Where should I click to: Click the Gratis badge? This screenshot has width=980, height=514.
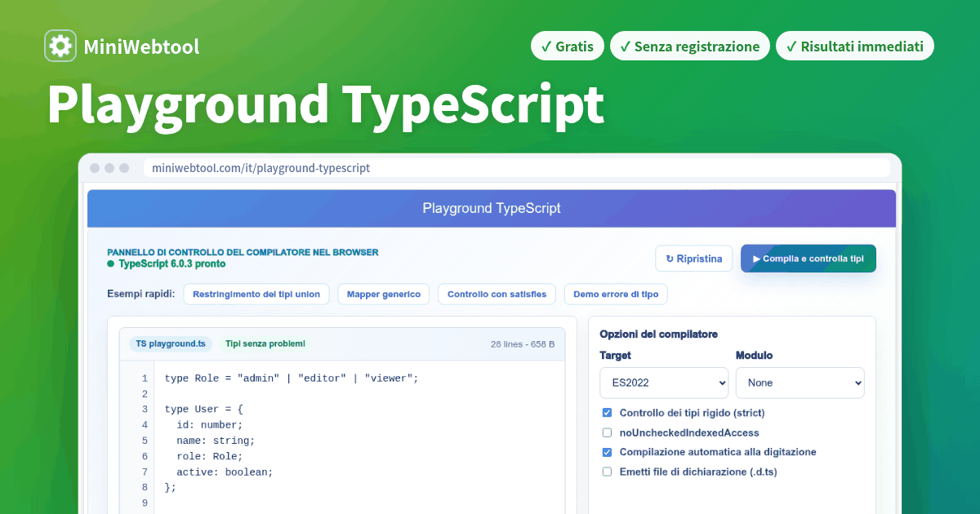(x=568, y=47)
